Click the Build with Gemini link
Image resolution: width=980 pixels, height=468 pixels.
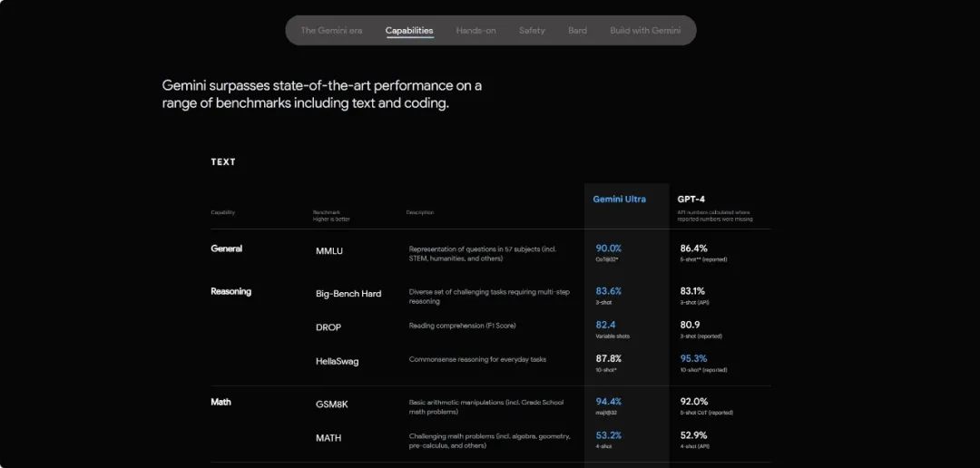pyautogui.click(x=645, y=30)
